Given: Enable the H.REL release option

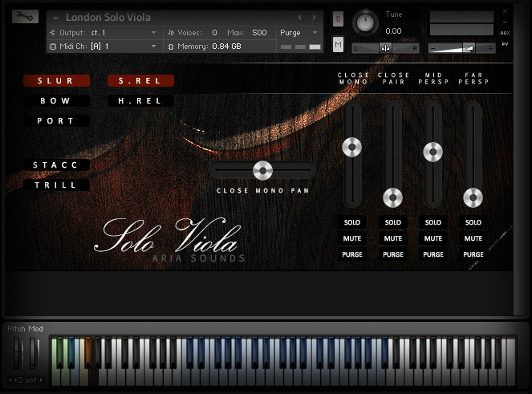Looking at the screenshot, I should click(x=140, y=101).
